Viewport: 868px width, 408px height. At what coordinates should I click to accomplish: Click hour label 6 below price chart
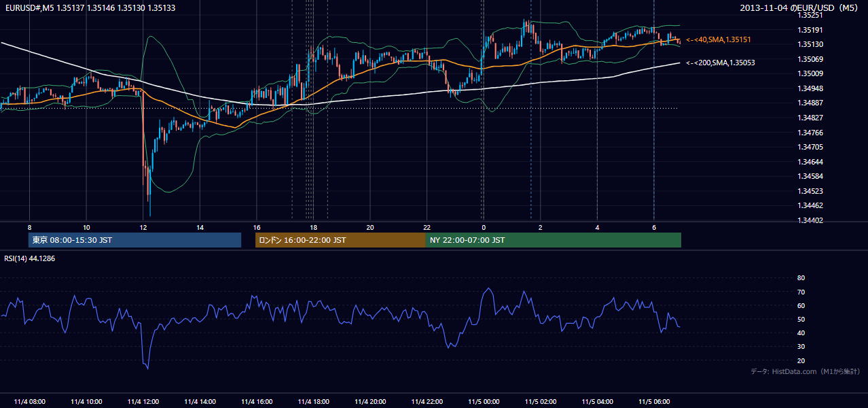click(x=654, y=227)
